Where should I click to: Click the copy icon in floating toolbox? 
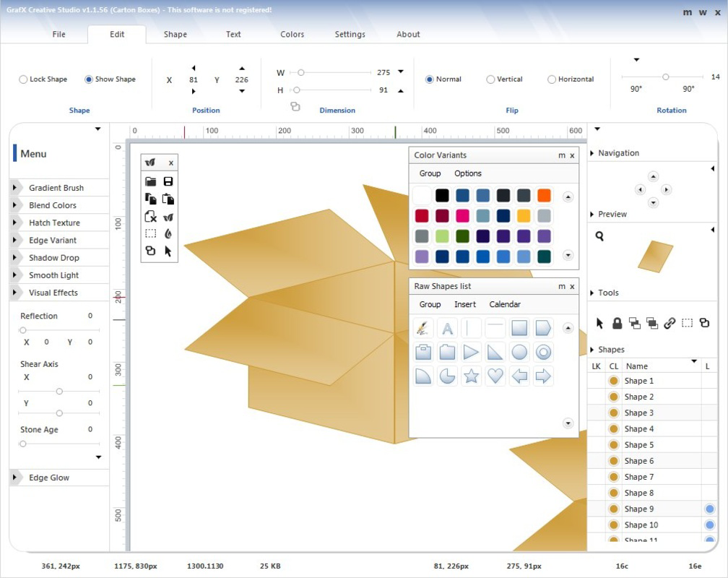tap(150, 199)
